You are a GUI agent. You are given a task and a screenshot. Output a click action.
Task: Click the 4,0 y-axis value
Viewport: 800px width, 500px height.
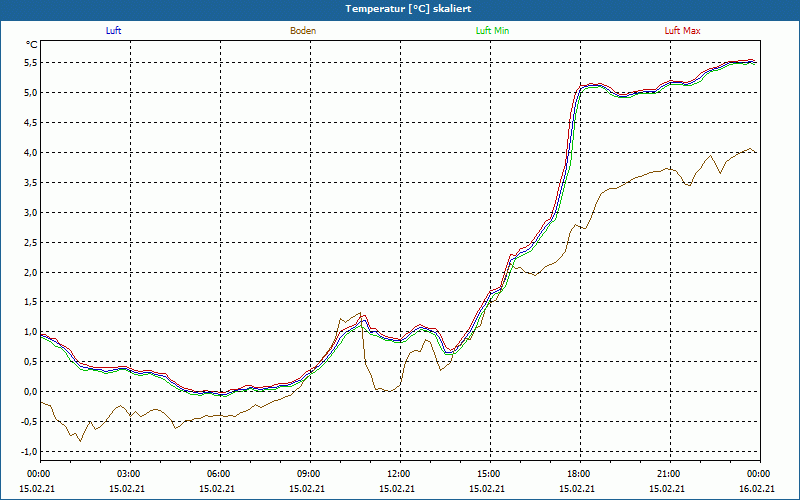point(31,153)
